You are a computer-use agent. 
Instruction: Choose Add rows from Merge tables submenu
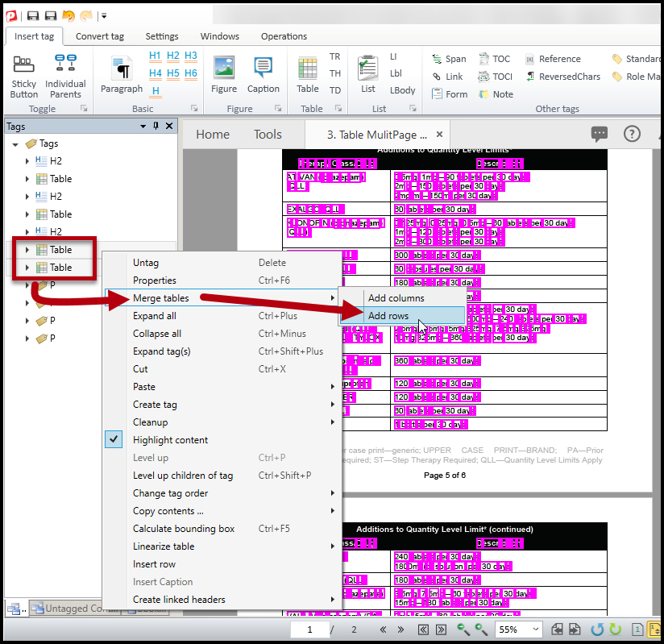pyautogui.click(x=401, y=316)
